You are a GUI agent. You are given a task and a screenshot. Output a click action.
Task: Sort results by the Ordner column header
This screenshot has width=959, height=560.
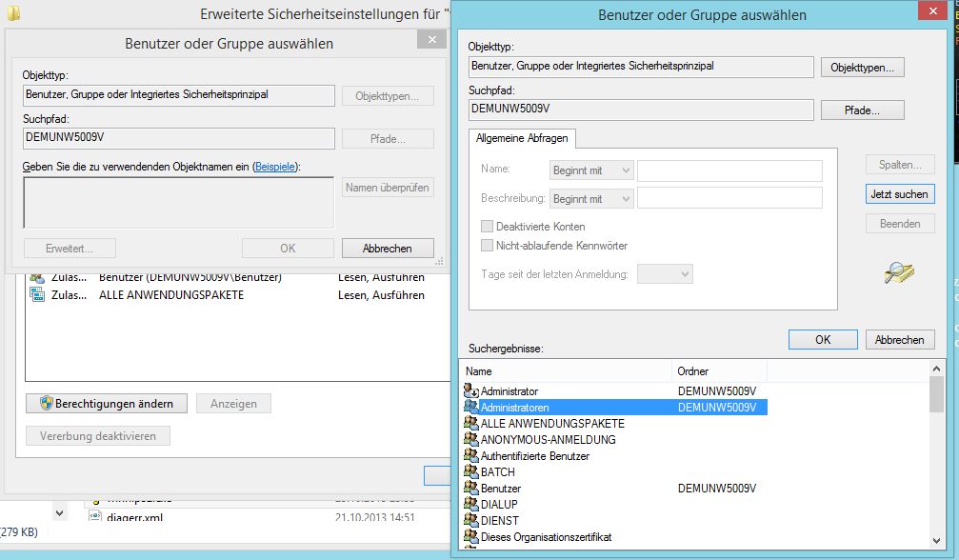718,371
